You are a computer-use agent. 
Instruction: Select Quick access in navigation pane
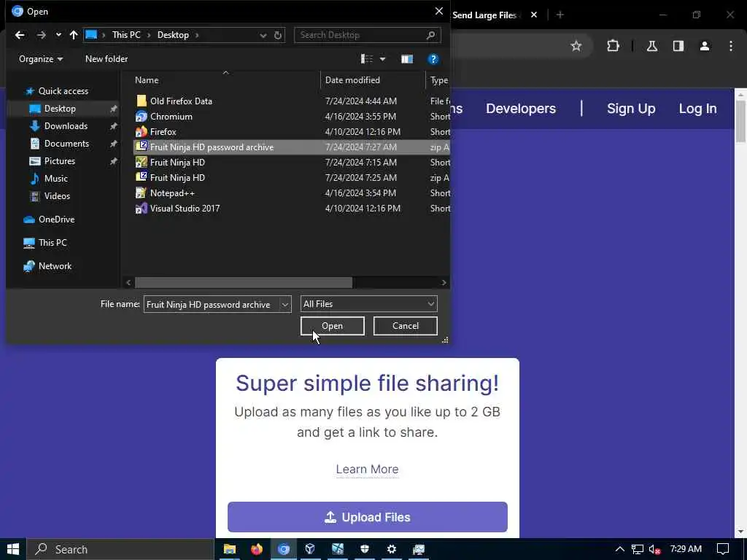point(63,91)
